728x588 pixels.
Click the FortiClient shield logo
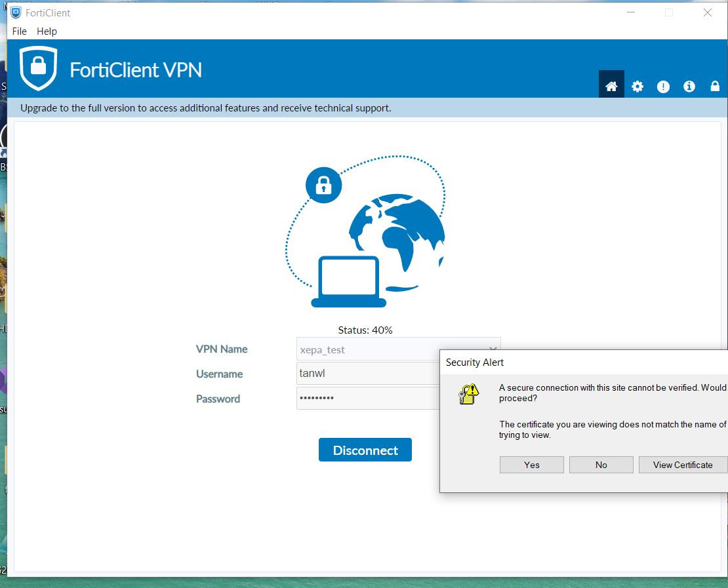(38, 68)
